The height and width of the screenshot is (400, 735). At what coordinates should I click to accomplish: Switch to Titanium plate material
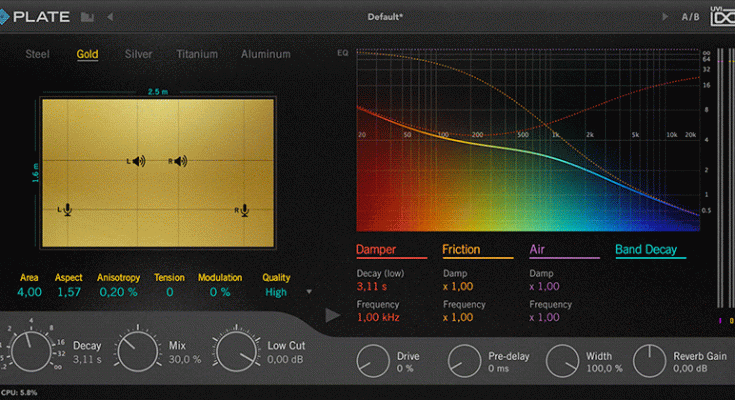(197, 54)
